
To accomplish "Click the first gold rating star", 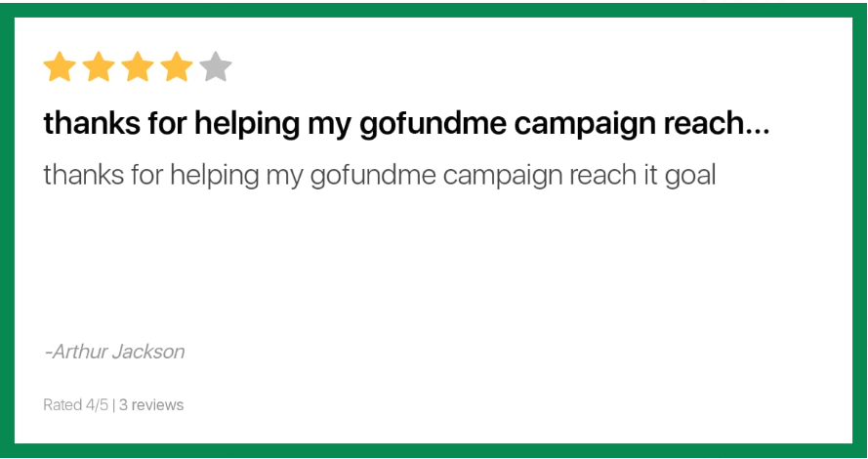I will coord(60,67).
